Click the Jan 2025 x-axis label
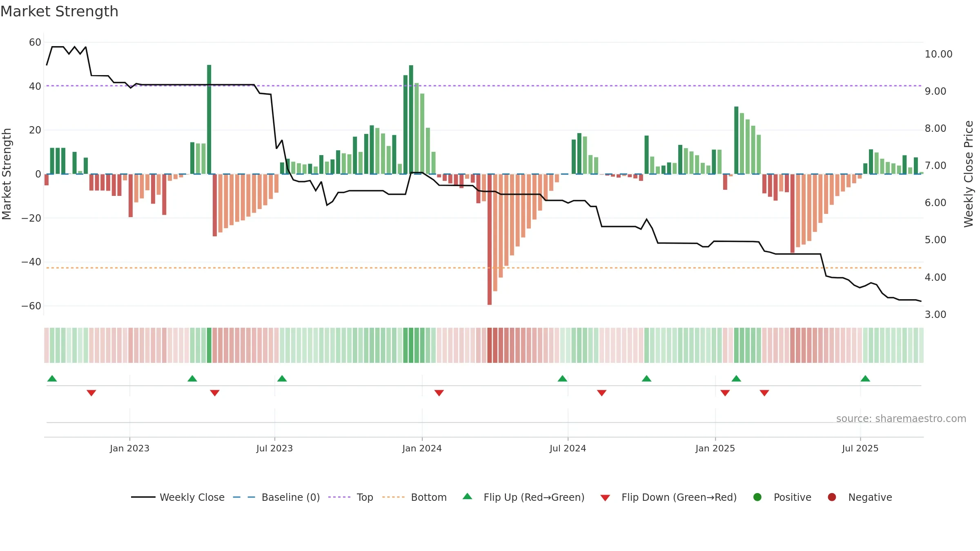 click(x=715, y=448)
